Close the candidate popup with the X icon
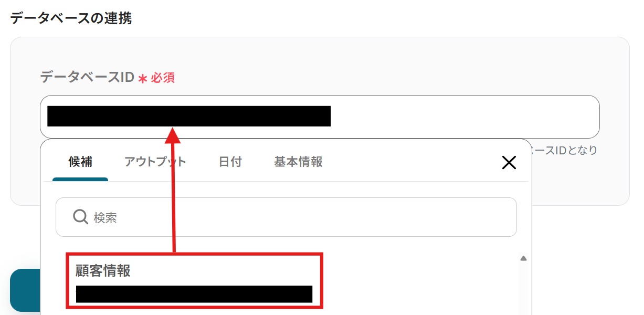Screen dimensions: 644x315 [509, 162]
